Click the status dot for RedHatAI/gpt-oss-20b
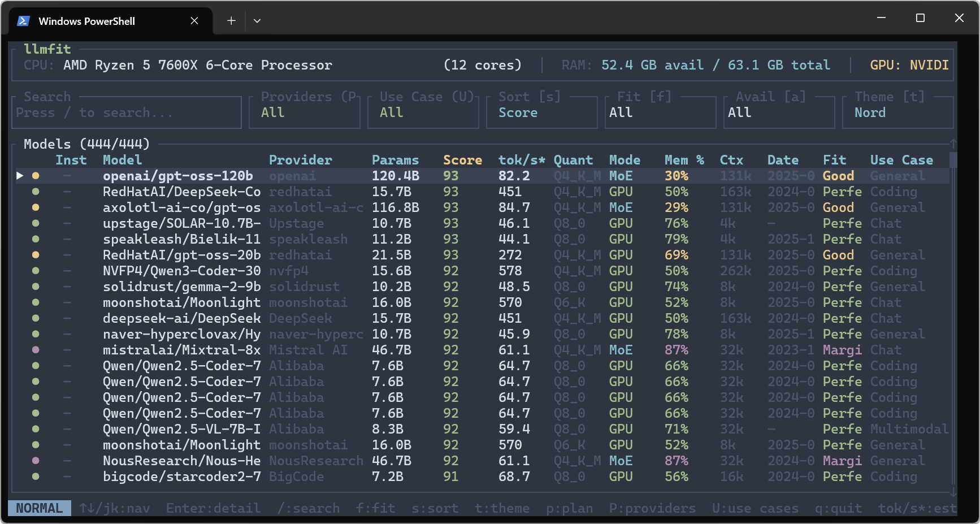Viewport: 980px width, 524px height. pyautogui.click(x=36, y=255)
